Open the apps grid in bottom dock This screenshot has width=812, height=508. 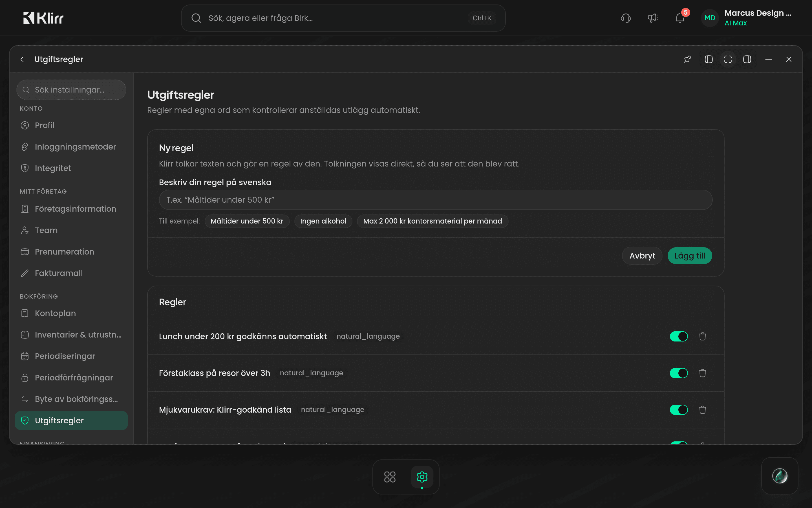coord(390,477)
